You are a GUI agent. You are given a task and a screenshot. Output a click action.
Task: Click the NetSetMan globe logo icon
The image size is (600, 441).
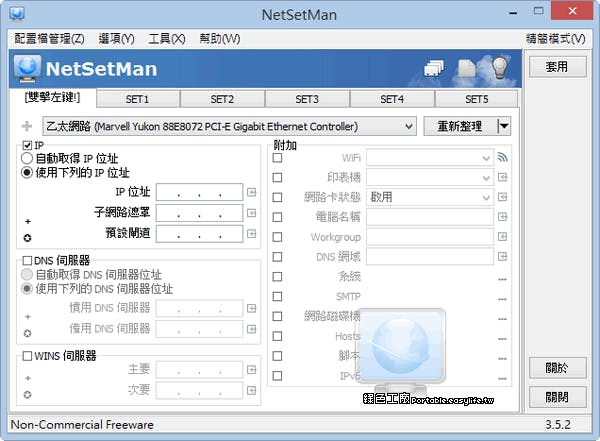coord(27,69)
